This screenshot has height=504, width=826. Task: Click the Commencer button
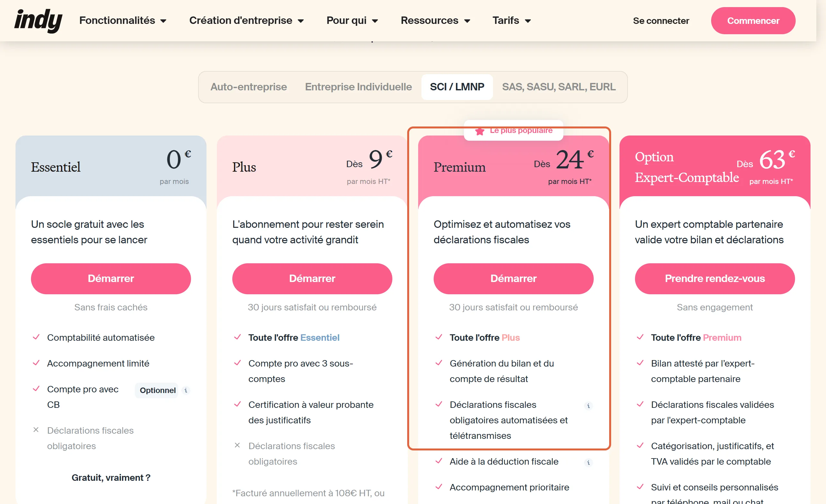pyautogui.click(x=753, y=21)
